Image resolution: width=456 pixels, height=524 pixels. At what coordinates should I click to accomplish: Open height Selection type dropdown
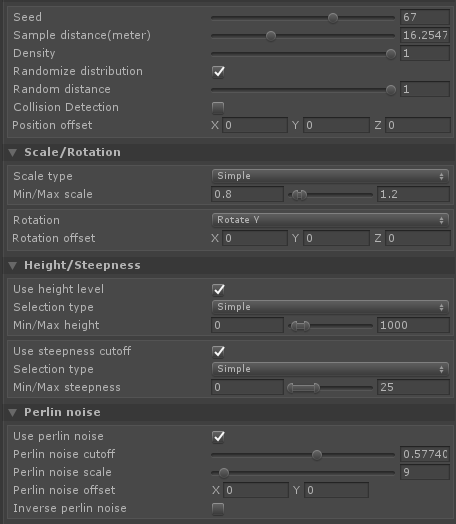coord(330,307)
